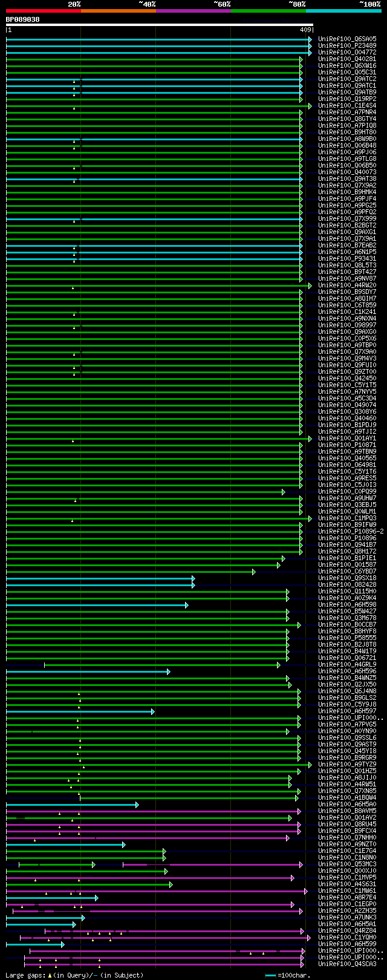387x980 pixels.
Task: Select the UniRef100_Q42450 label
Action: tap(347, 379)
